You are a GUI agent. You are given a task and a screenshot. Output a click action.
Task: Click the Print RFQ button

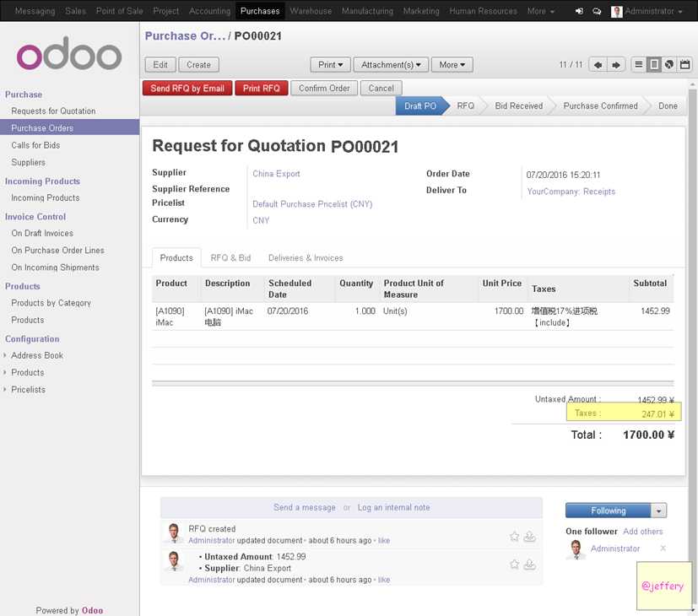coord(262,88)
